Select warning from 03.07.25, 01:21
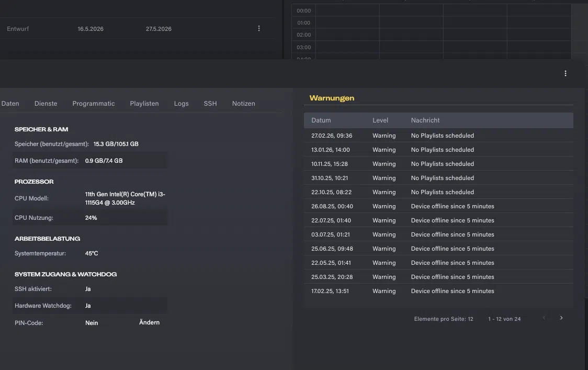 438,234
